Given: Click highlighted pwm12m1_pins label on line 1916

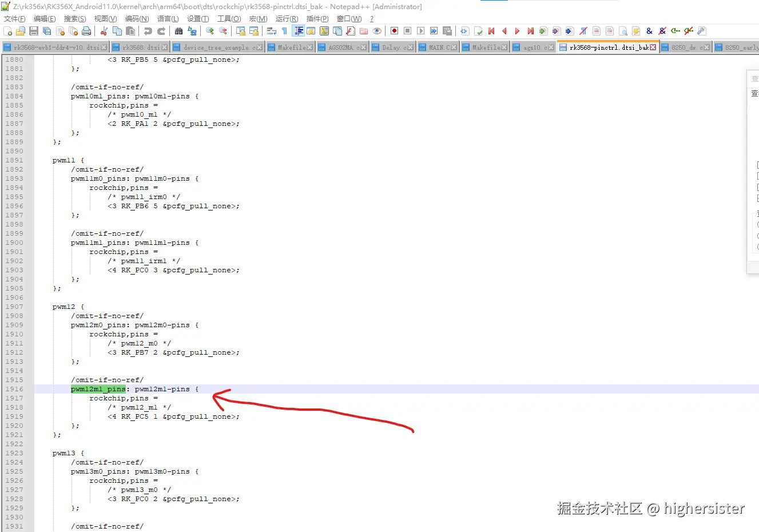Looking at the screenshot, I should point(98,389).
